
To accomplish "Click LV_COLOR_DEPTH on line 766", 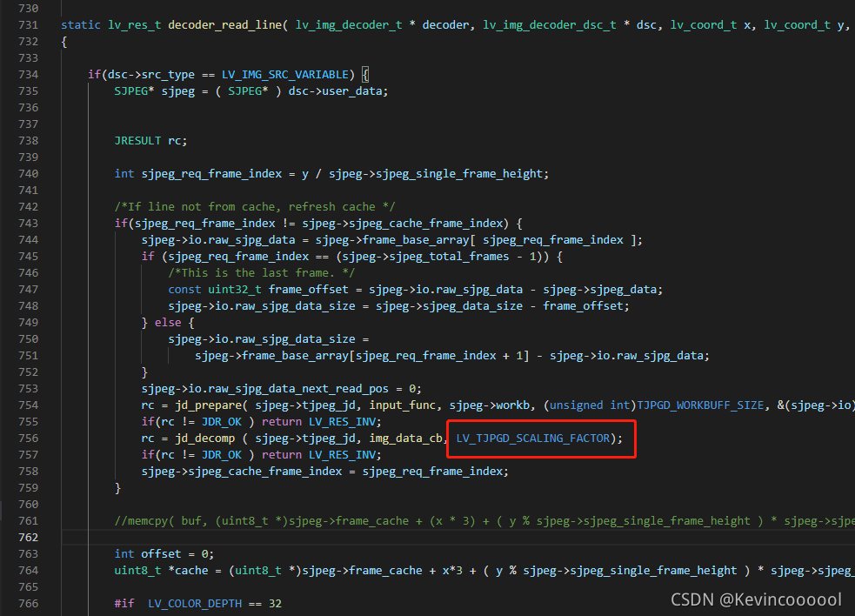I will point(195,604).
